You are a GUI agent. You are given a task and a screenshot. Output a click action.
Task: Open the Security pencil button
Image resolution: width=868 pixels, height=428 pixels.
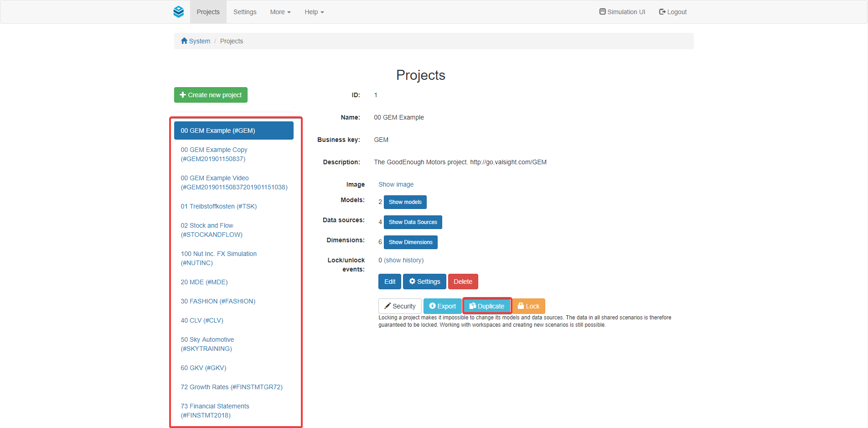coord(399,306)
